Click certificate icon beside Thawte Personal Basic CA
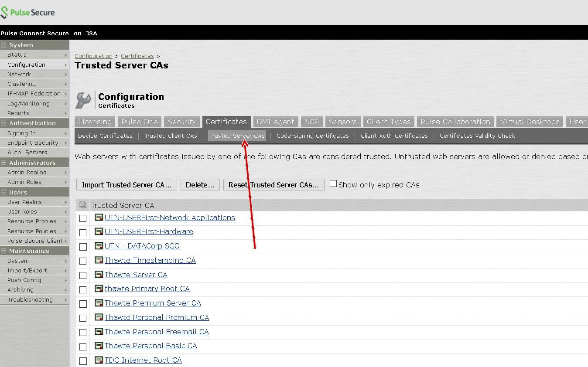 pyautogui.click(x=99, y=346)
